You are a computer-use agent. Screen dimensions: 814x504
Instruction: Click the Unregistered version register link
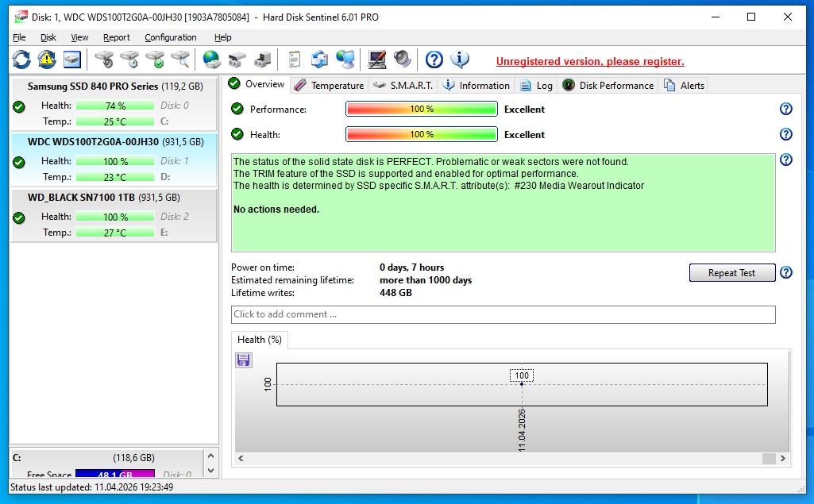tap(590, 61)
